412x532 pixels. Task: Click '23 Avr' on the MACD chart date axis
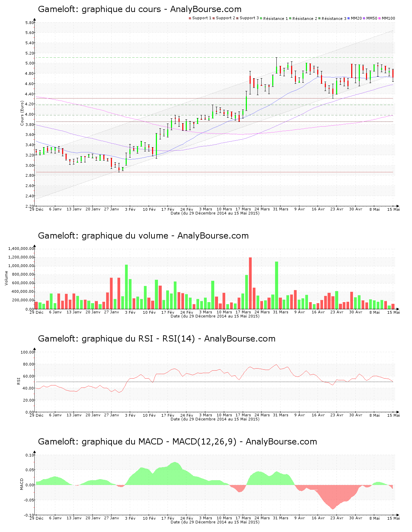tap(337, 518)
